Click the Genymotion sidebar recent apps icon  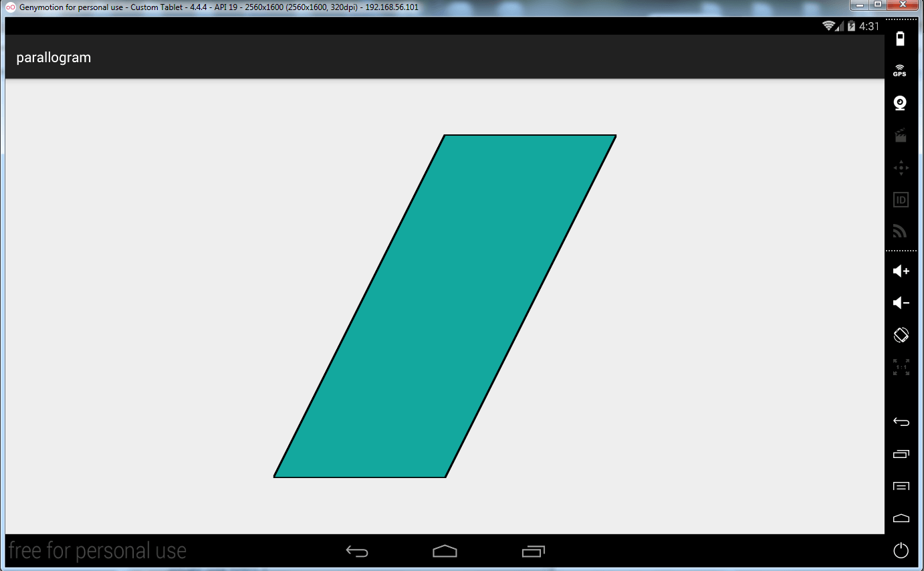point(901,454)
